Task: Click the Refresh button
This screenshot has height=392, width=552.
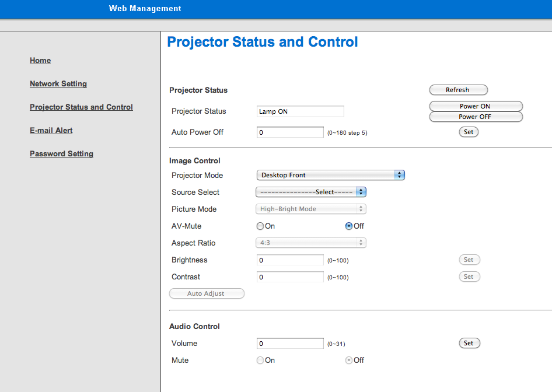Action: (459, 90)
